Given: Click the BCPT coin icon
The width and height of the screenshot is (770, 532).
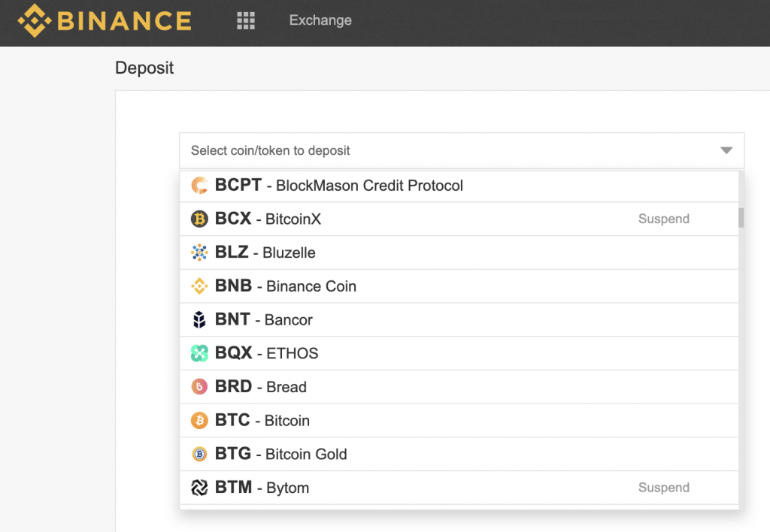Looking at the screenshot, I should coord(199,186).
